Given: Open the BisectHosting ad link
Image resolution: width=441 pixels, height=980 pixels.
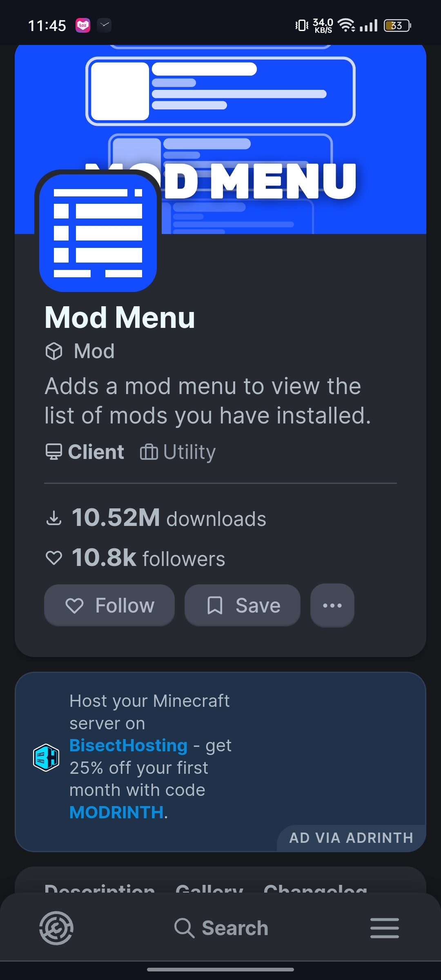Looking at the screenshot, I should [x=128, y=746].
